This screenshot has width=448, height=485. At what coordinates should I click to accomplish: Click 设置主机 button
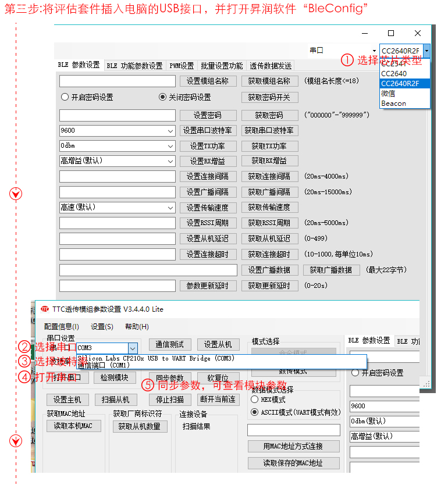67,400
